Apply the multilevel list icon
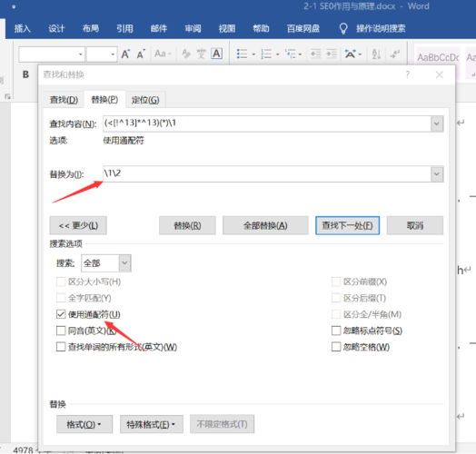The image size is (476, 454). tap(291, 54)
